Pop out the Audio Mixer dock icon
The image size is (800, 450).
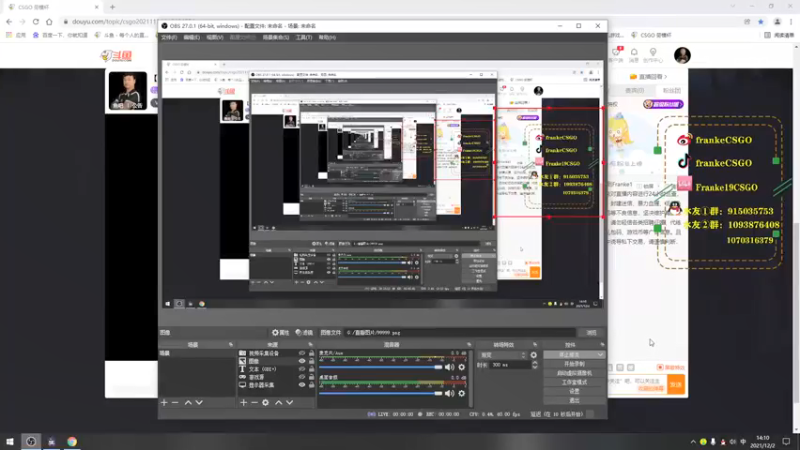click(x=469, y=345)
